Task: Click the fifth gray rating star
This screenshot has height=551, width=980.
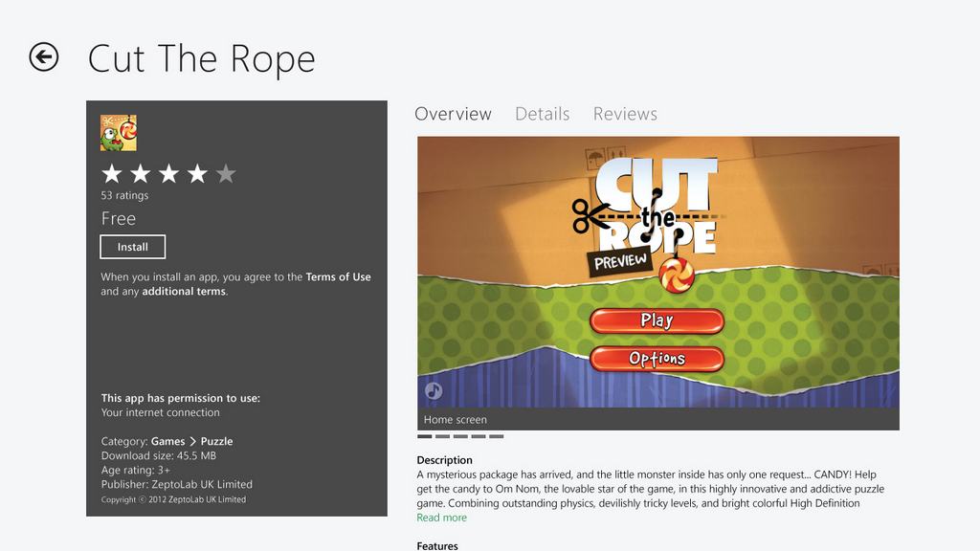Action: 226,173
